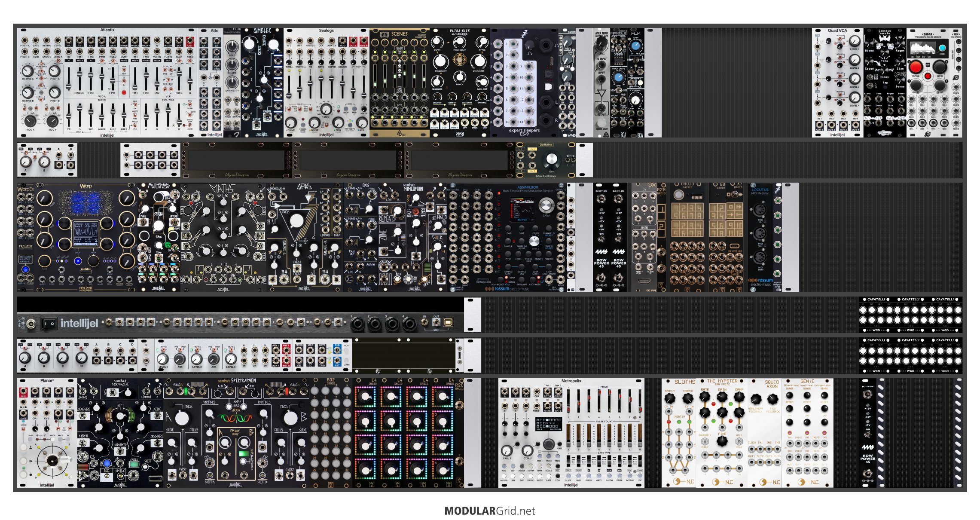Select the Spectraphon module
Viewport: 980px width, 520px height.
pos(236,433)
